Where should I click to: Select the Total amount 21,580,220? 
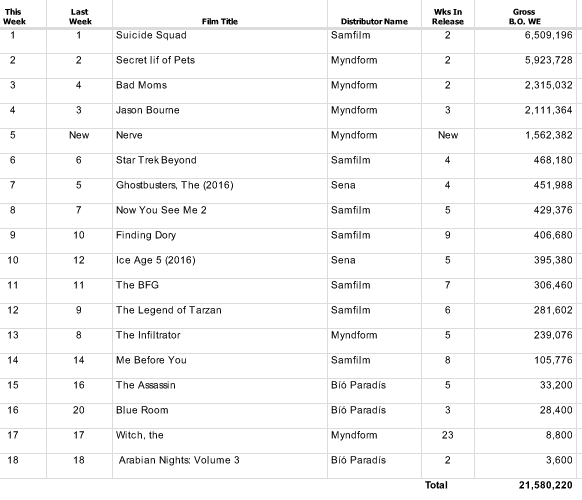[546, 485]
